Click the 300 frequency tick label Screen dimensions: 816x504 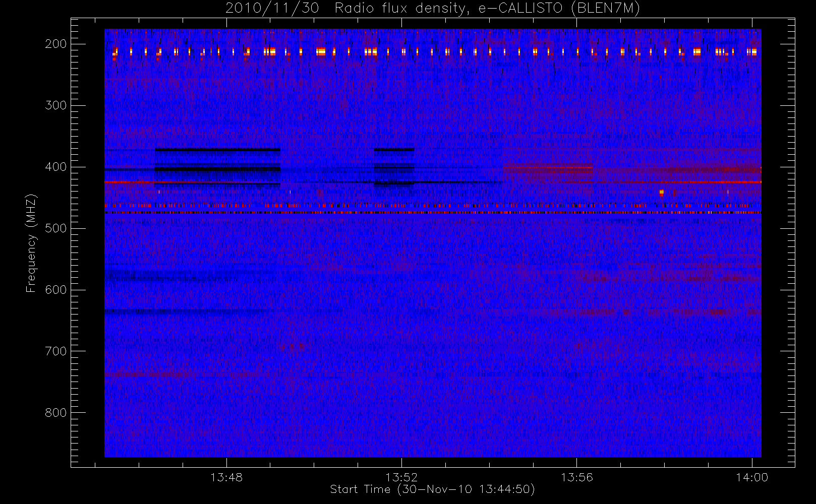56,105
